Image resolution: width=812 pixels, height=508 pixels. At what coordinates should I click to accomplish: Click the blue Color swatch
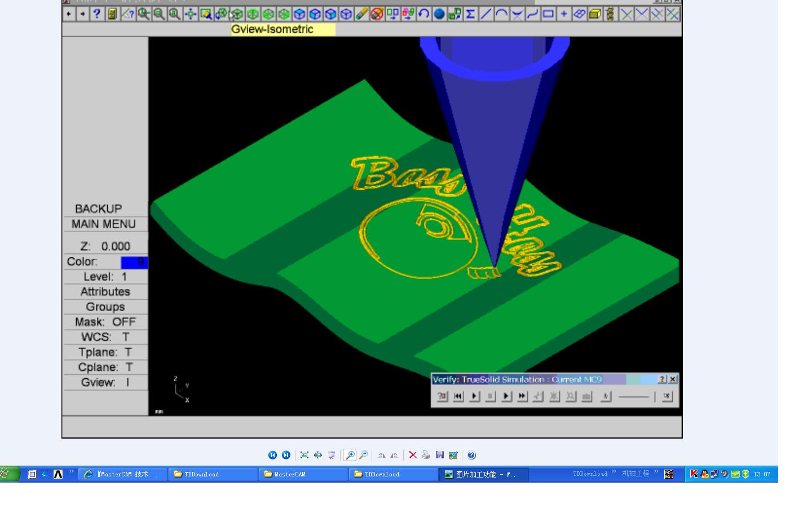(134, 262)
